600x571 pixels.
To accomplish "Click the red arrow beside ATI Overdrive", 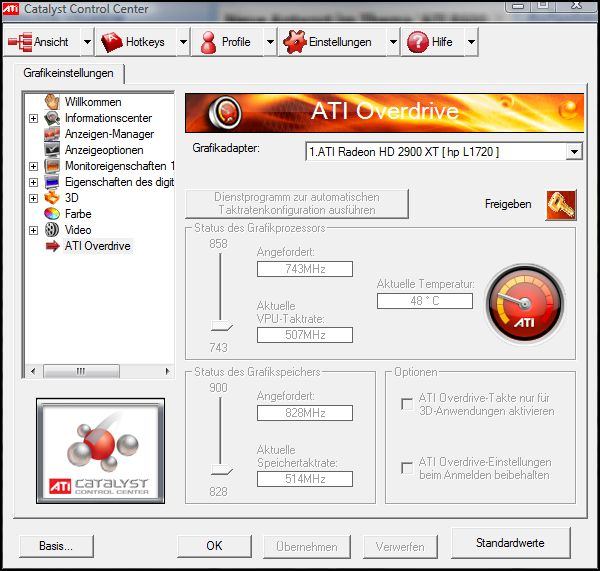I will (52, 246).
